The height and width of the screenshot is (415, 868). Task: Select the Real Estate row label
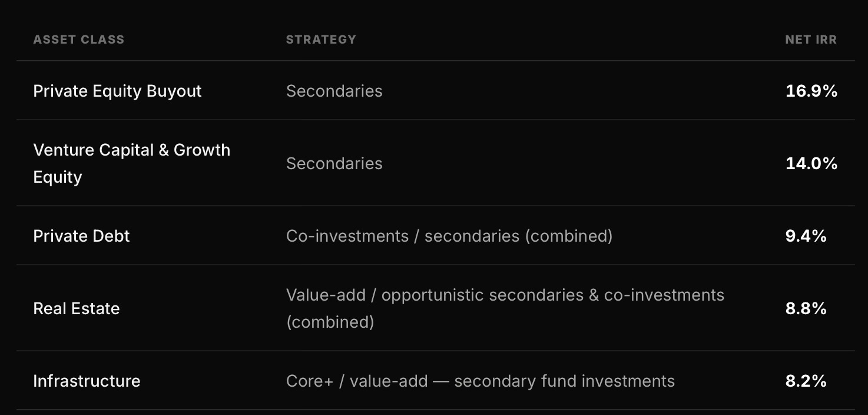(x=77, y=308)
